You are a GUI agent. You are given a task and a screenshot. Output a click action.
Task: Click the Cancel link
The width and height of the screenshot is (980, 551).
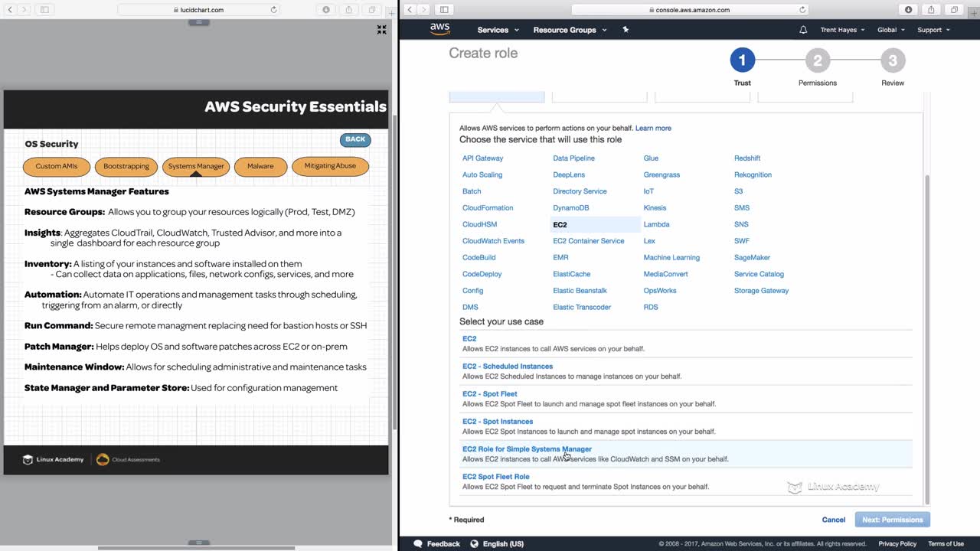tap(833, 520)
